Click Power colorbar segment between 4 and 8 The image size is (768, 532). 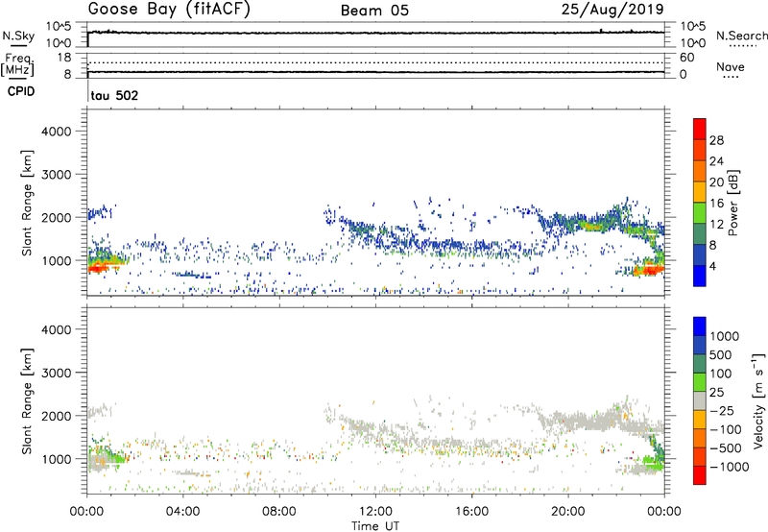700,254
